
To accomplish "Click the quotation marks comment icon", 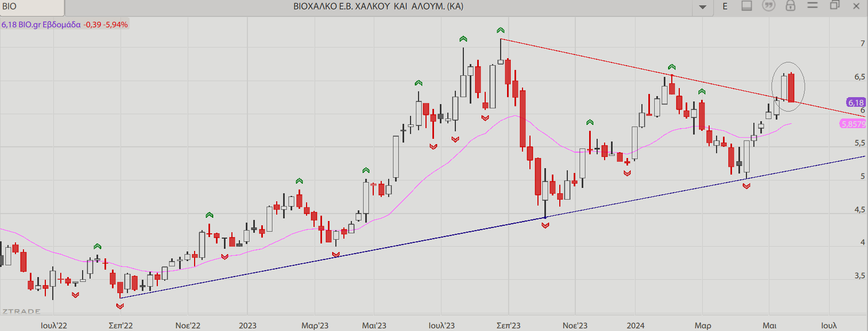I will 768,6.
